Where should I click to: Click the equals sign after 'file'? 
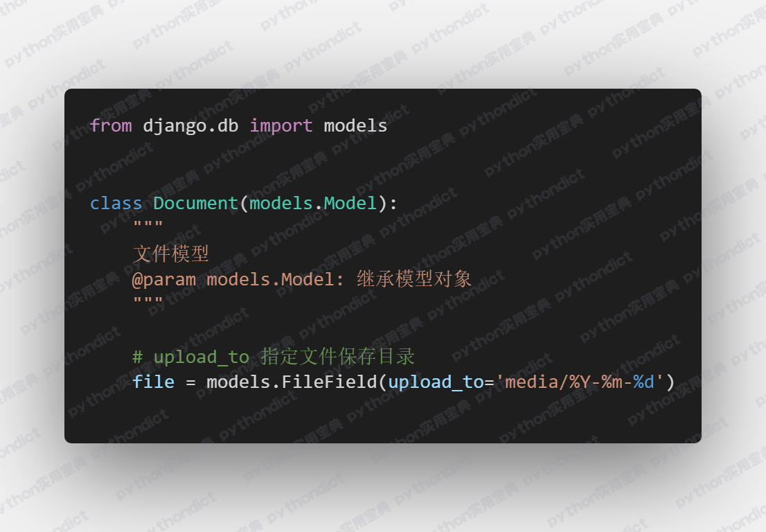point(190,382)
